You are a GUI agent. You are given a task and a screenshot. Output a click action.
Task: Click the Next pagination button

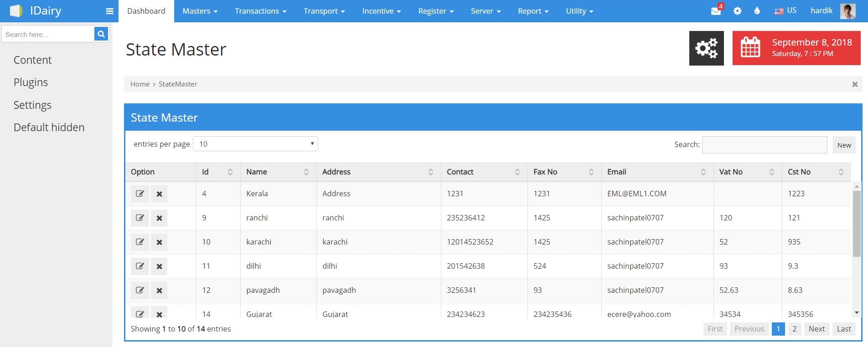(817, 329)
